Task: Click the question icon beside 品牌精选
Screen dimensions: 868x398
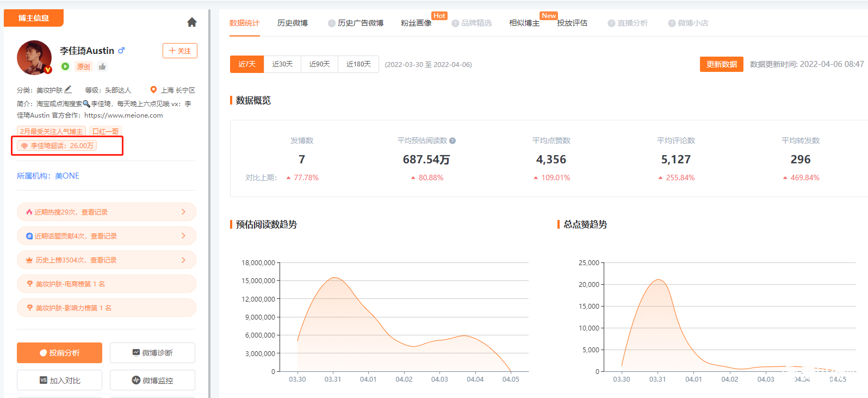Action: click(x=455, y=23)
